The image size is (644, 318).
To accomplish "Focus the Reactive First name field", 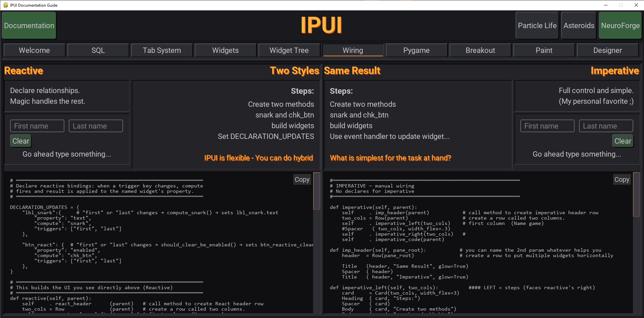I will 37,126.
